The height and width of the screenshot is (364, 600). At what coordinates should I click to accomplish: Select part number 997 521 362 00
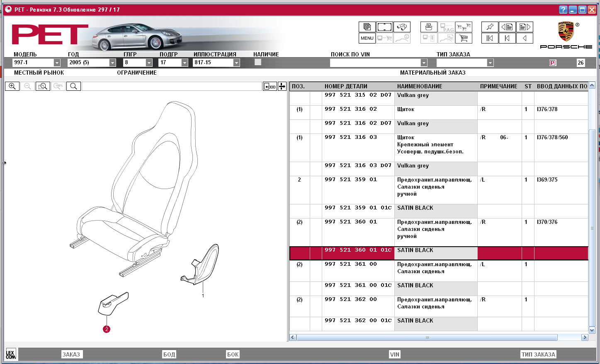point(351,299)
